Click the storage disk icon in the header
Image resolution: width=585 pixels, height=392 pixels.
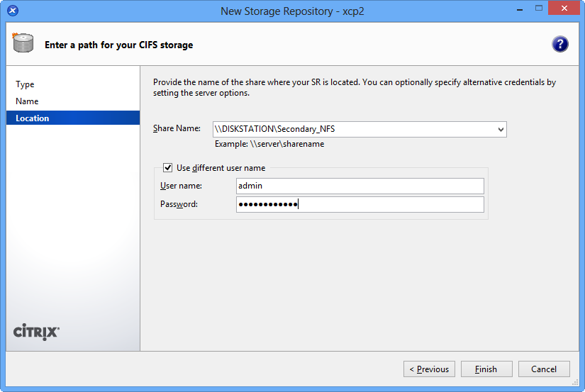coord(23,44)
